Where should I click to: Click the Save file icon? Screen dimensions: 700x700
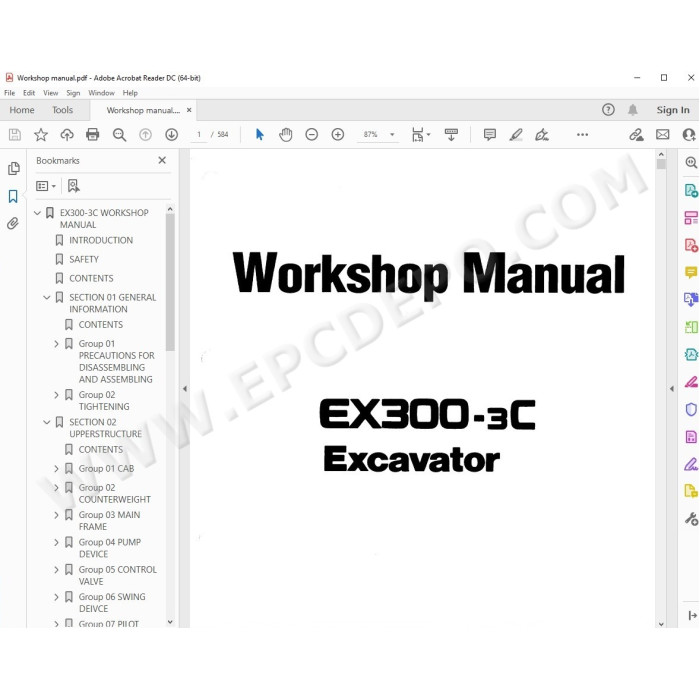pyautogui.click(x=15, y=134)
